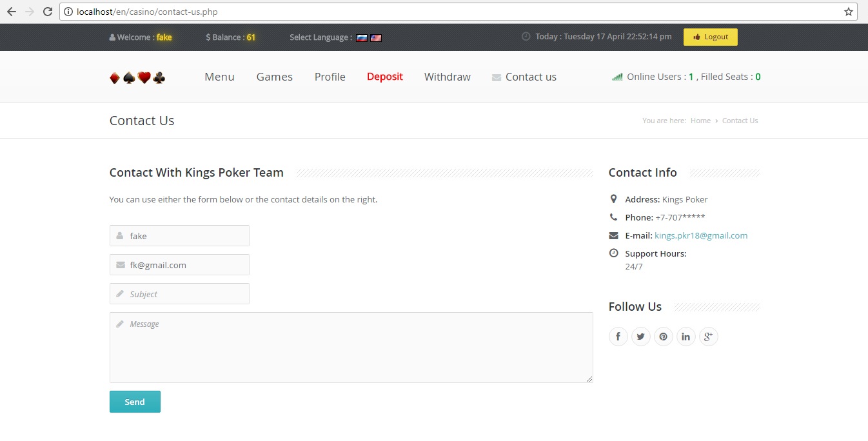Click the map pin icon beside Address
868x441 pixels.
pos(613,199)
